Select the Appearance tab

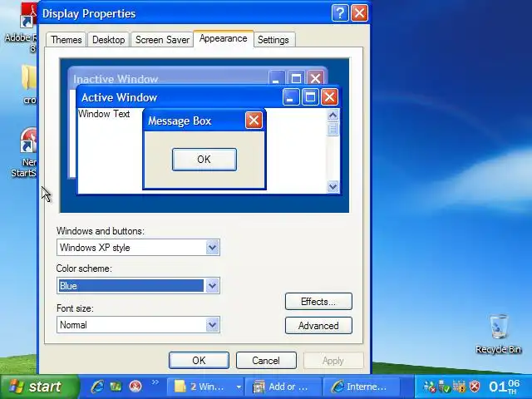coord(224,39)
